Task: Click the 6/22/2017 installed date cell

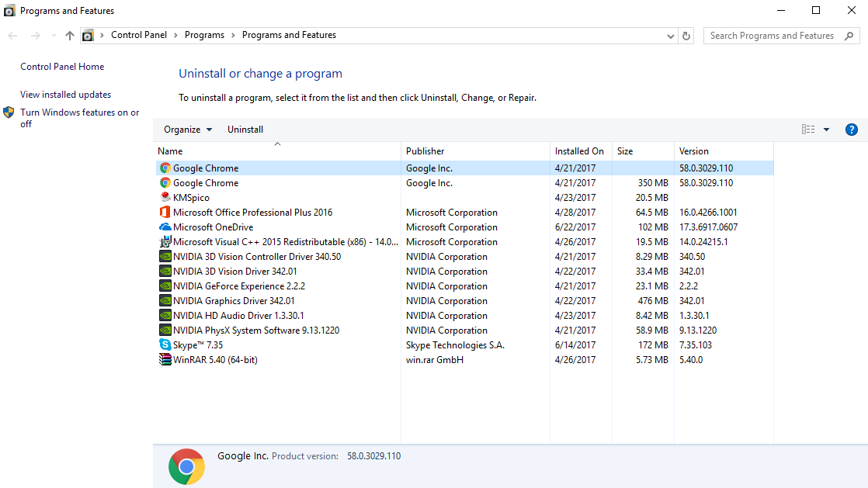Action: [575, 227]
